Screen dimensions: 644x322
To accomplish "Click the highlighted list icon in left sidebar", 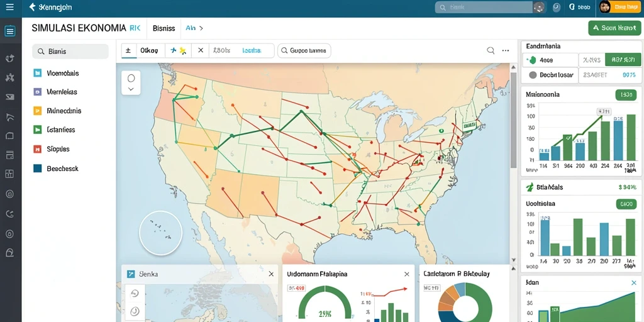I will pos(10,31).
